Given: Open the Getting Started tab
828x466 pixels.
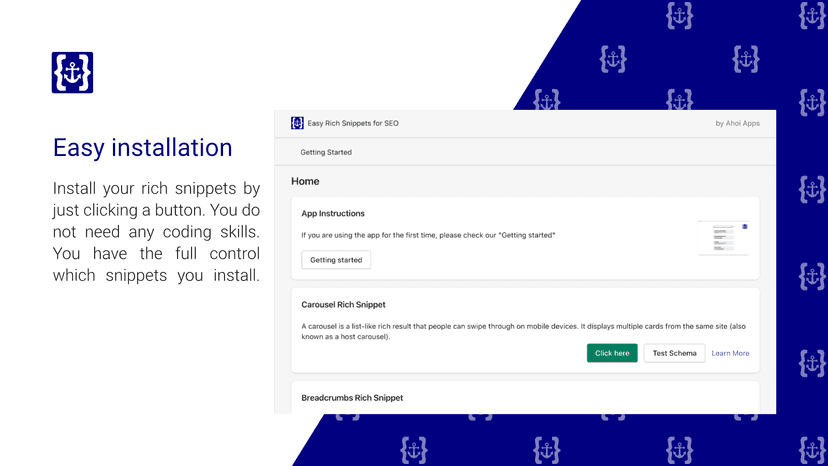Looking at the screenshot, I should coord(326,152).
